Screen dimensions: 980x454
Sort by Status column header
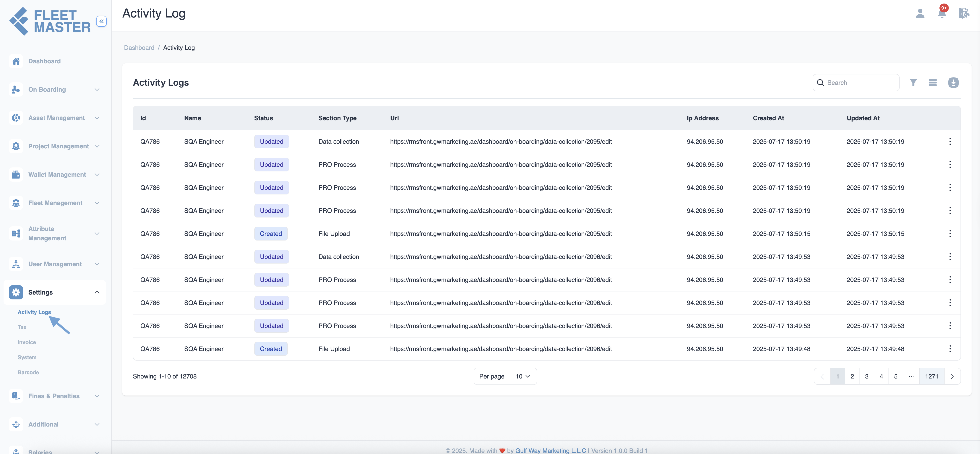pos(263,118)
